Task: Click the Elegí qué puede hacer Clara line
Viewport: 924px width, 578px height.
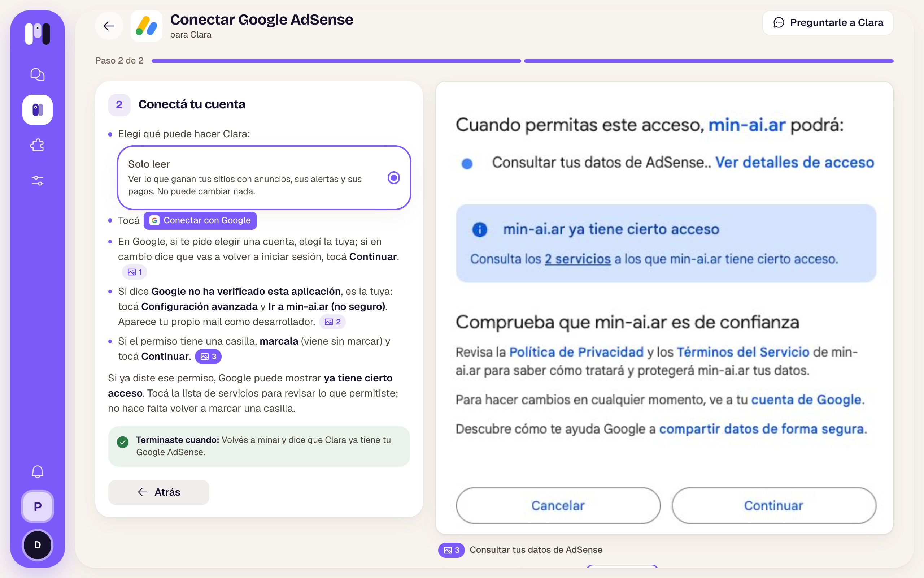Action: (184, 134)
